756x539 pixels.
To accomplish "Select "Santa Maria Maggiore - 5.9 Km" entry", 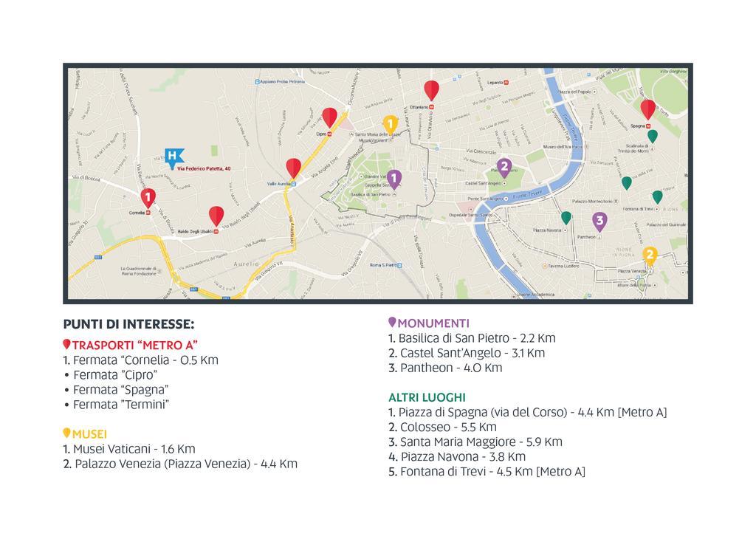I will (475, 442).
